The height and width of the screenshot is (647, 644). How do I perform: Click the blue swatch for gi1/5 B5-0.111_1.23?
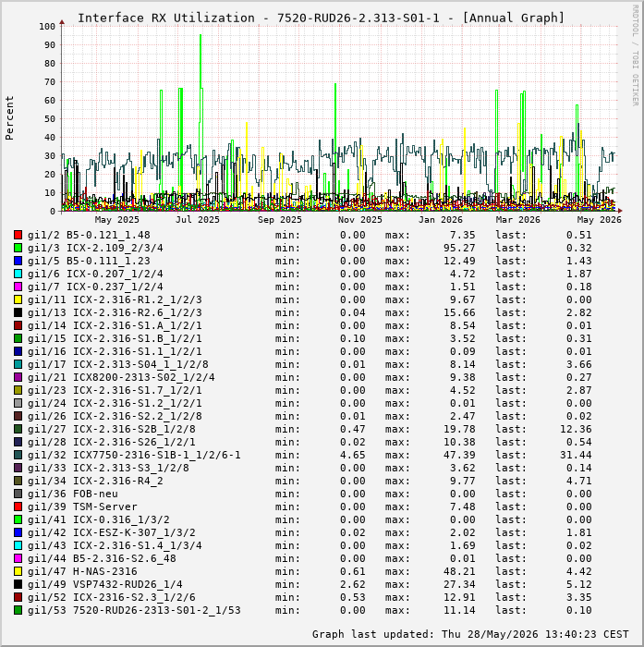point(18,261)
